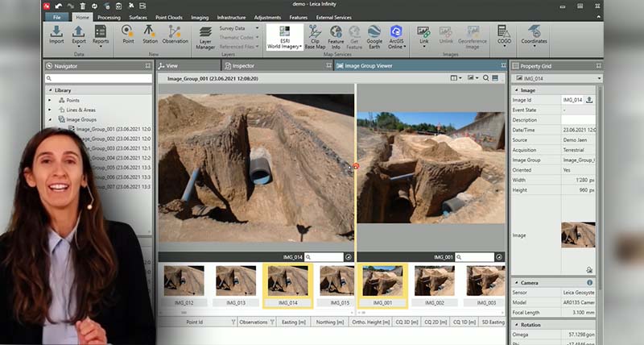The height and width of the screenshot is (345, 644).
Task: Open the File menu
Action: point(57,16)
